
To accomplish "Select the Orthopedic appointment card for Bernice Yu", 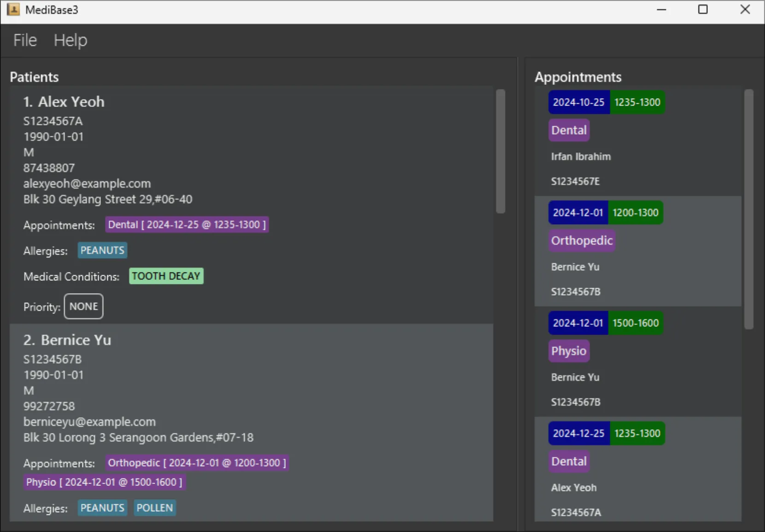I will pyautogui.click(x=638, y=251).
